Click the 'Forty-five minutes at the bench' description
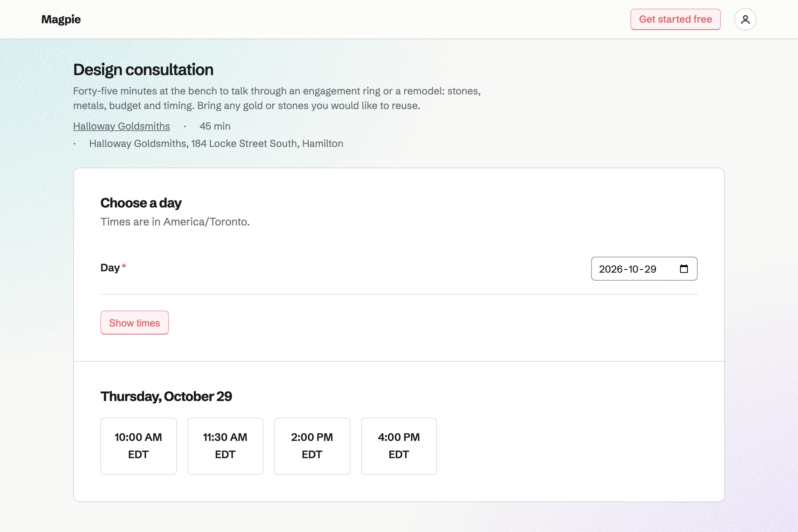The height and width of the screenshot is (532, 798). tap(277, 98)
